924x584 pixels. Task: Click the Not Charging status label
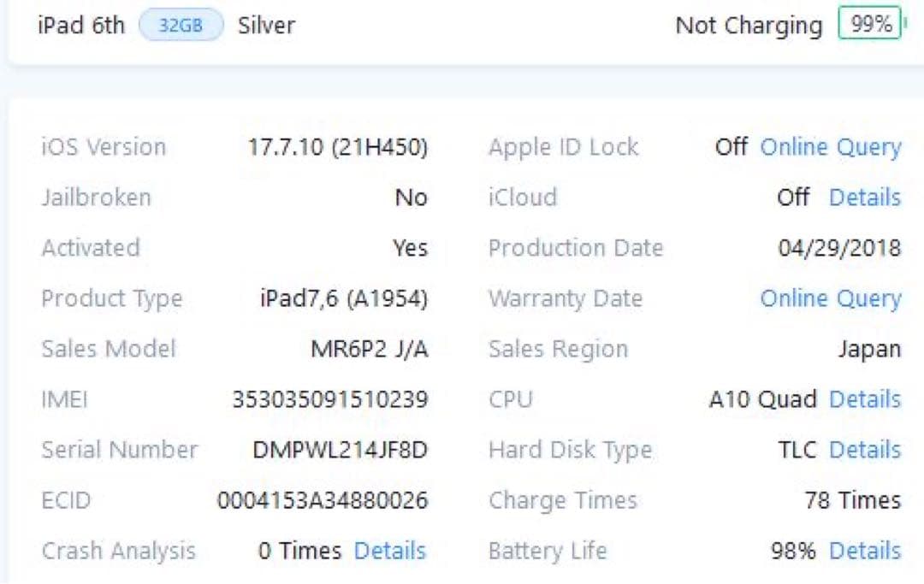click(749, 25)
